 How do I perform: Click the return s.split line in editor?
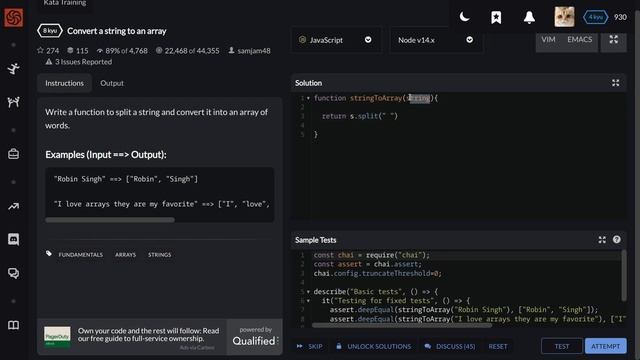360,116
